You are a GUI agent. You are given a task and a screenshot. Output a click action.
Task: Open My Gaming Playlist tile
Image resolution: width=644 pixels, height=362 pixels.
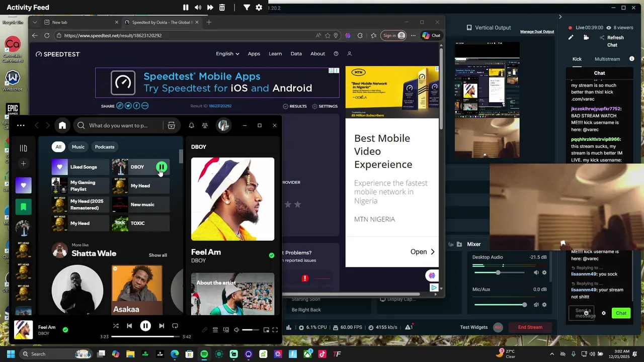[80, 186]
